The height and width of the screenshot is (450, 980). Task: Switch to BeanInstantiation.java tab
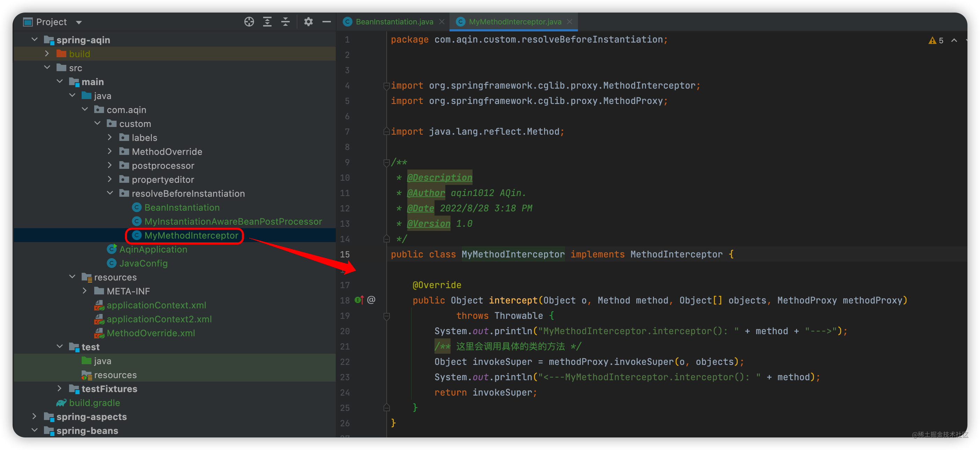tap(394, 22)
